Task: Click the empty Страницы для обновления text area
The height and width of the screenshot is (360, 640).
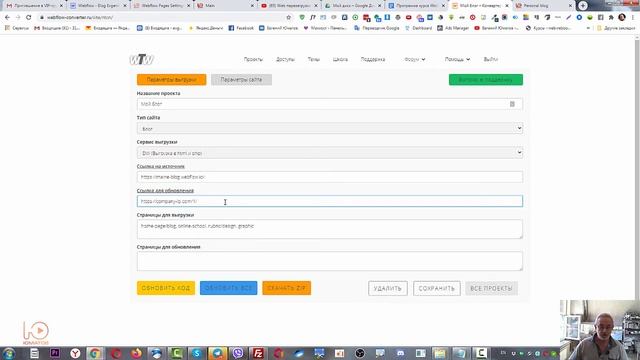Action: coord(330,261)
